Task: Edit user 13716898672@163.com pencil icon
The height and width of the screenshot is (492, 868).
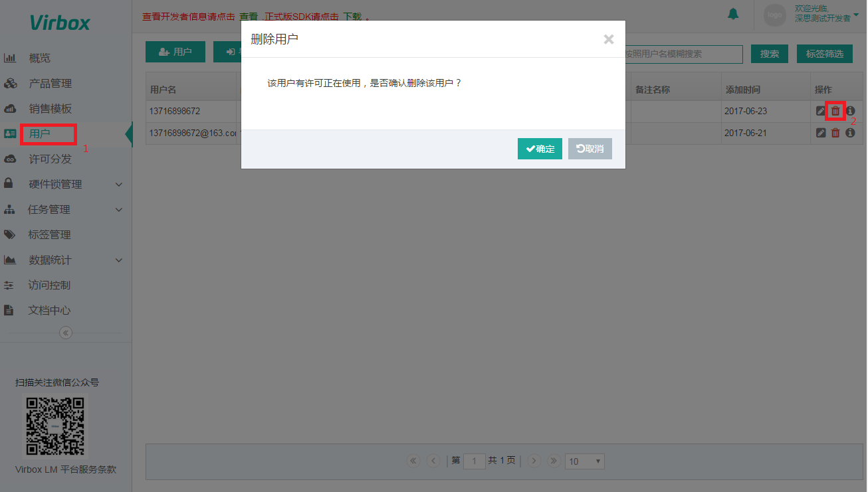Action: point(821,133)
